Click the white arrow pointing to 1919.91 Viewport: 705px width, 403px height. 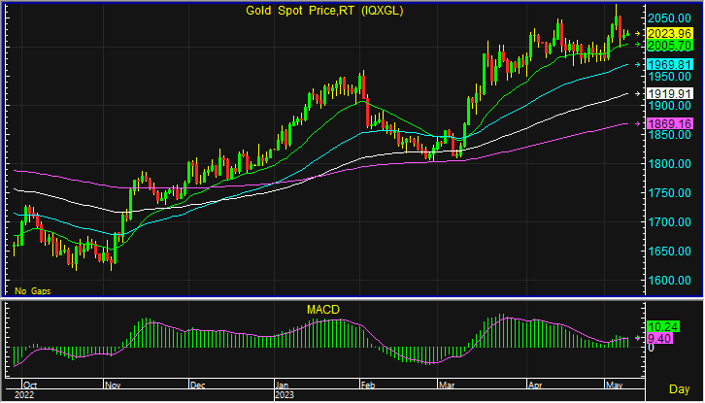[640, 93]
